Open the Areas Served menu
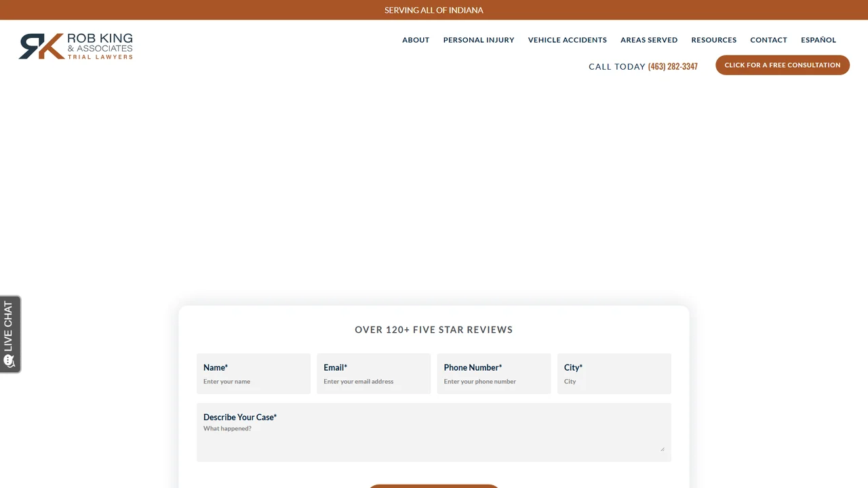868x488 pixels. coord(649,40)
